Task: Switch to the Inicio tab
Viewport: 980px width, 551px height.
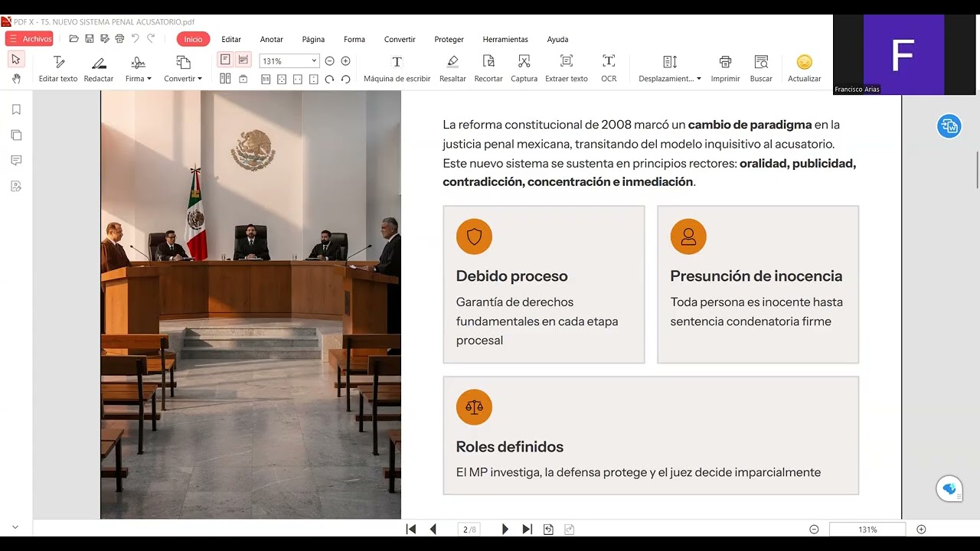Action: [x=193, y=39]
